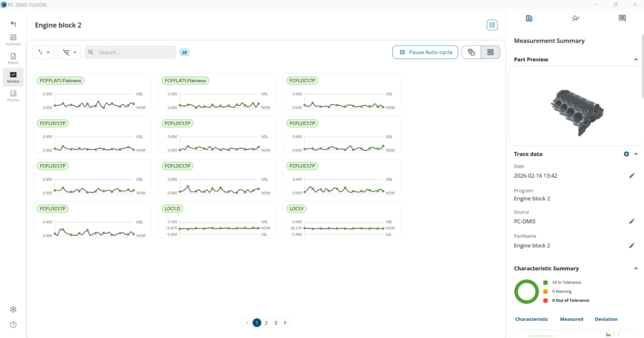Image resolution: width=644 pixels, height=338 pixels.
Task: Click the green In Tolerance legend swatch
Action: point(545,282)
